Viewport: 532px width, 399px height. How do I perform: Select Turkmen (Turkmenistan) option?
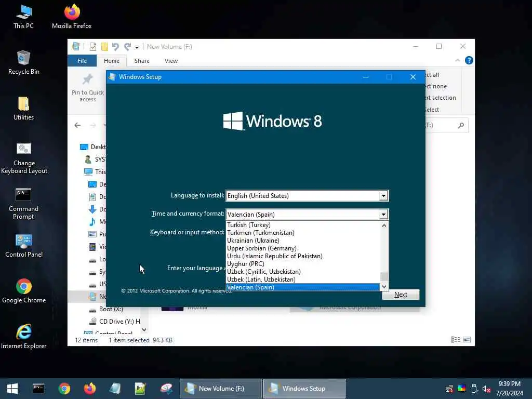pos(303,233)
